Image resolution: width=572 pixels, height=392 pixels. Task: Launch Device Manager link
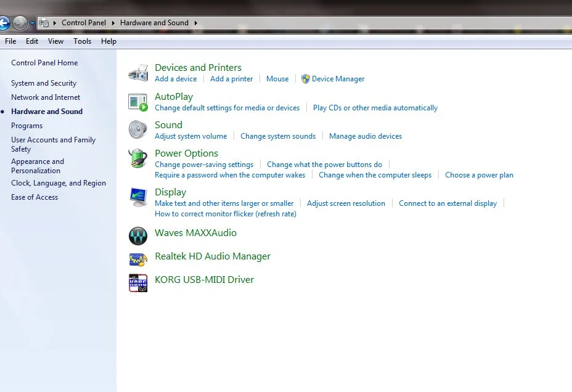[x=338, y=79]
